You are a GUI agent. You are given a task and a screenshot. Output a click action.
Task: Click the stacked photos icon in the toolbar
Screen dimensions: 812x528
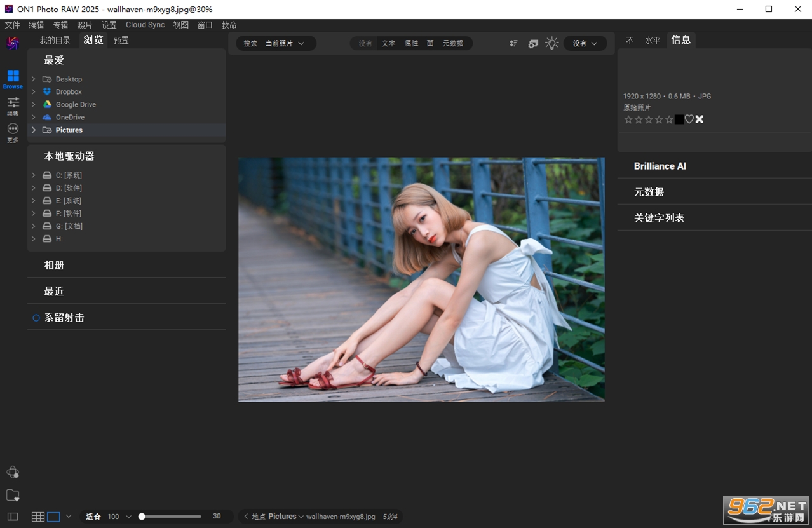click(533, 43)
